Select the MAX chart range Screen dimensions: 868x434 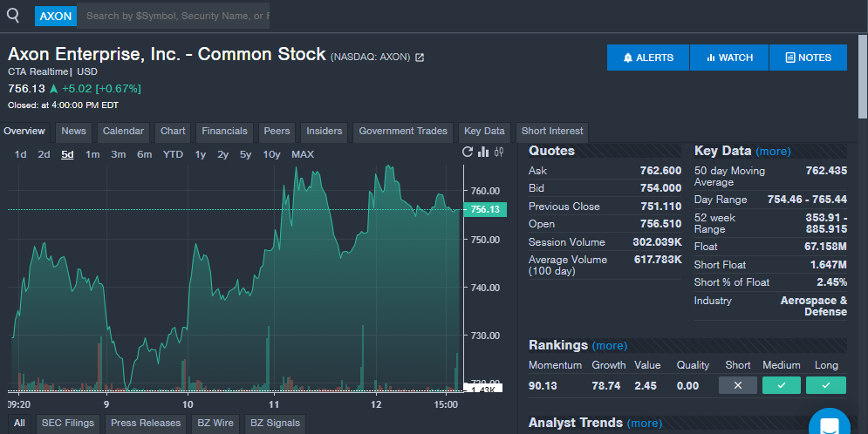(x=302, y=154)
